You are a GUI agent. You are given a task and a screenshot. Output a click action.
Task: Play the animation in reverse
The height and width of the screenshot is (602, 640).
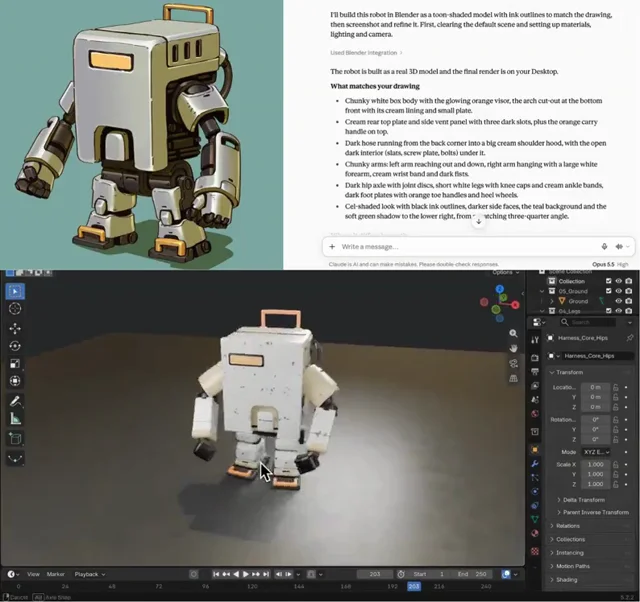click(x=236, y=574)
